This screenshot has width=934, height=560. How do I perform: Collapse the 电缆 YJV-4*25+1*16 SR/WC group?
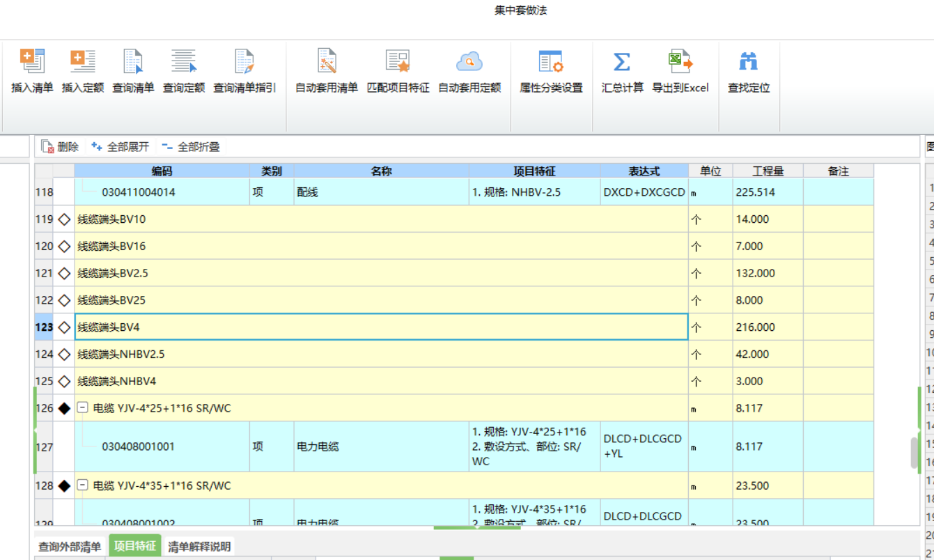pos(82,408)
